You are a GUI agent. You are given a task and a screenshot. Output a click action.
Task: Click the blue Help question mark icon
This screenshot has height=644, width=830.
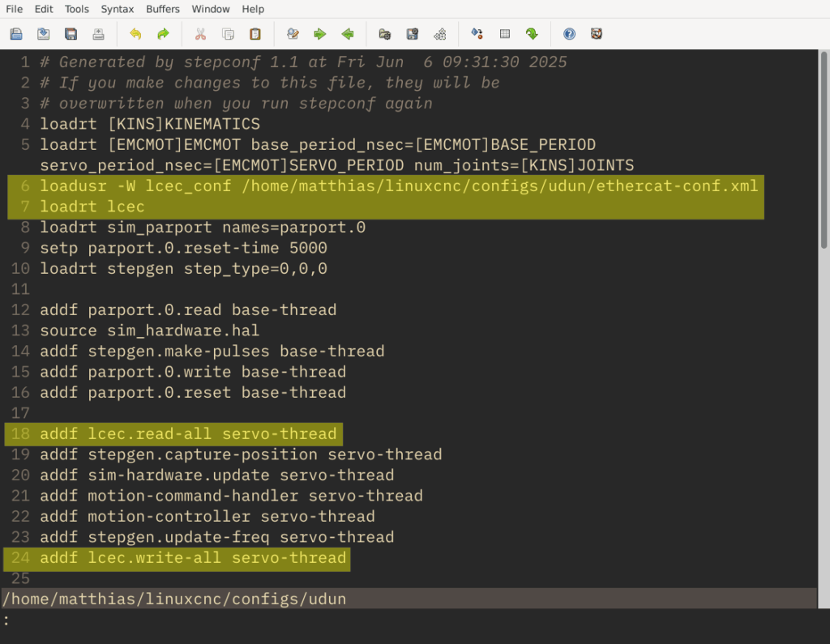[x=569, y=34]
